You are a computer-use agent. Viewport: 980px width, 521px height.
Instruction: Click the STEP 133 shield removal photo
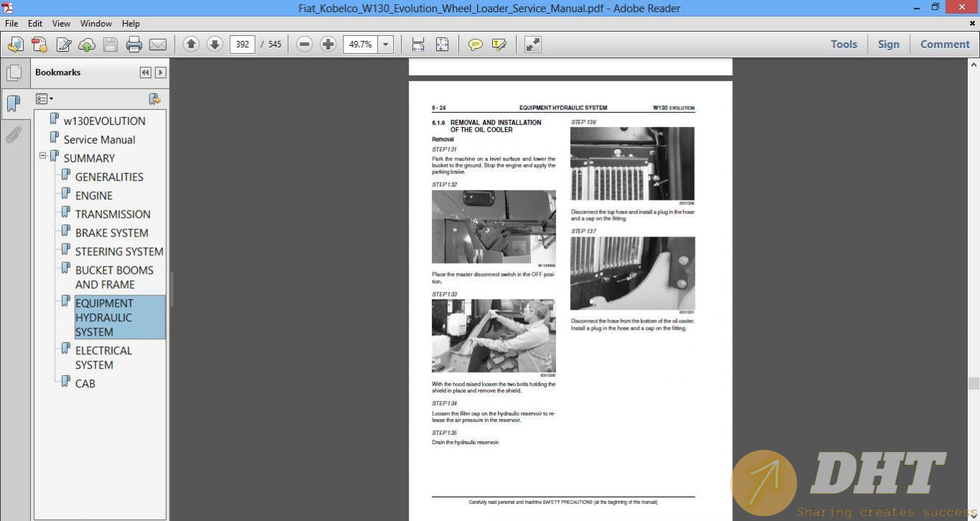[x=494, y=336]
